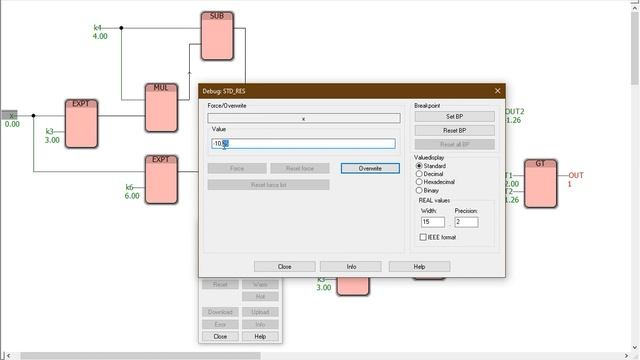This screenshot has height=360, width=640.
Task: Close the Debug STD_RES dialog with X
Action: coord(497,91)
